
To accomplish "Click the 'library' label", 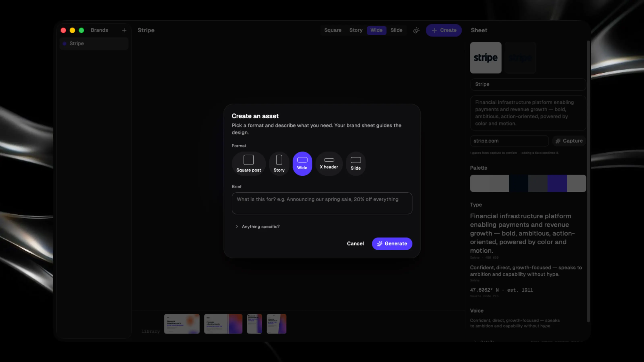I will 150,331.
